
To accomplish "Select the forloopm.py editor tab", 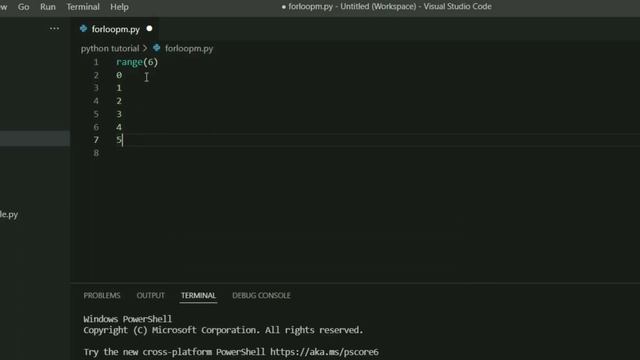I will (116, 29).
